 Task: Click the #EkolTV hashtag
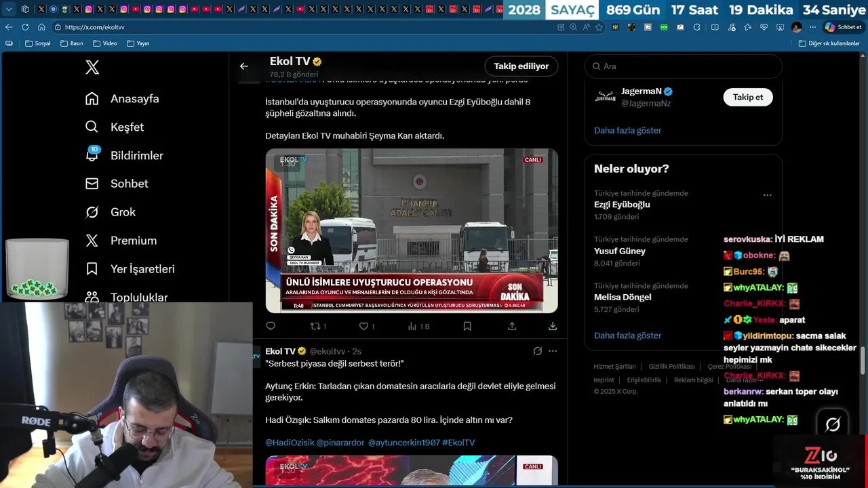(x=458, y=443)
